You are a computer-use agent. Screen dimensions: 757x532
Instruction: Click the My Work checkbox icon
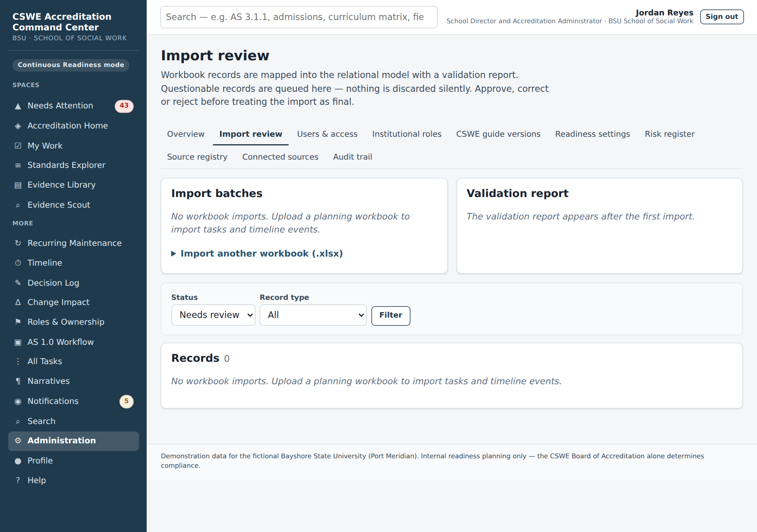(x=18, y=146)
